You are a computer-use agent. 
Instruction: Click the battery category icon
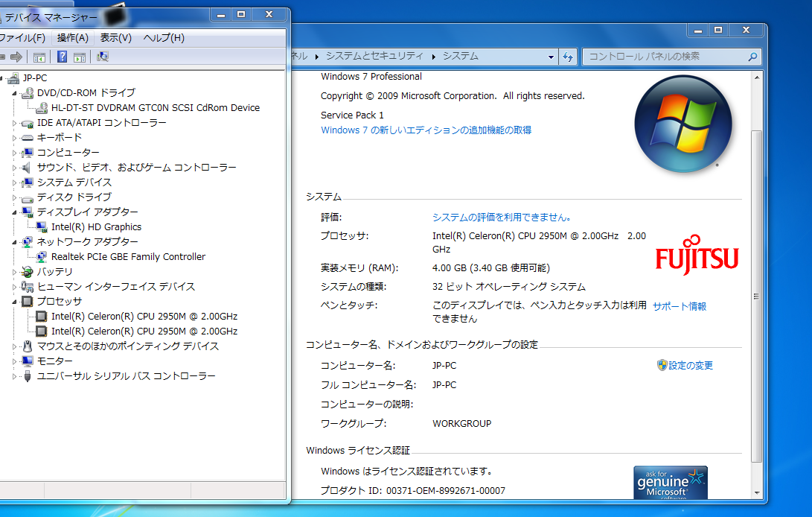coord(28,272)
